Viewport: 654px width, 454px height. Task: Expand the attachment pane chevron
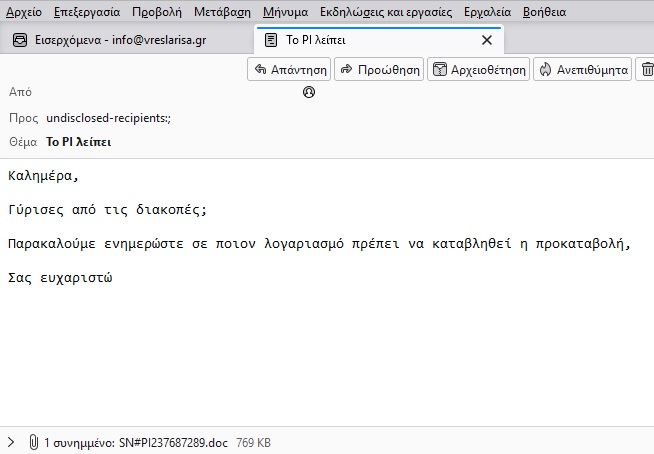click(11, 442)
